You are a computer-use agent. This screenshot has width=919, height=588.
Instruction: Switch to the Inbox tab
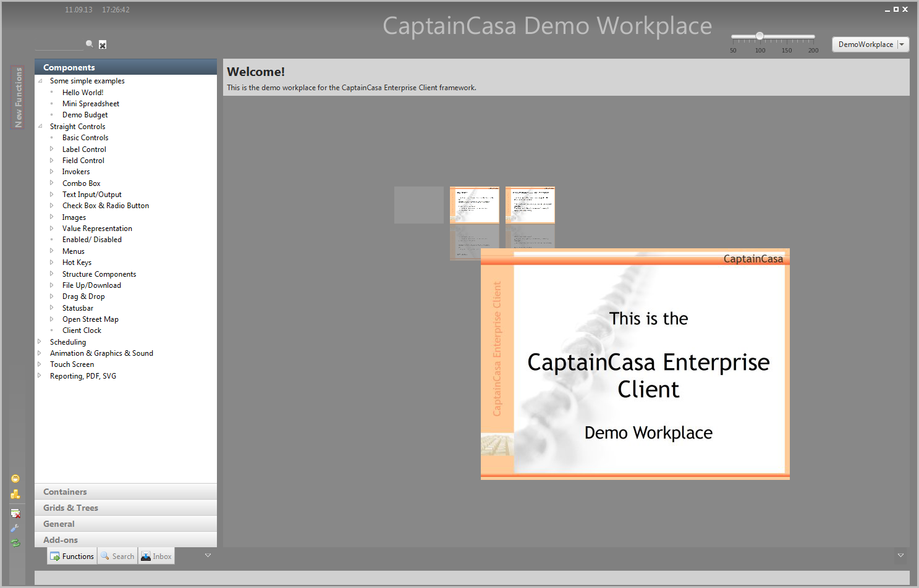click(156, 556)
